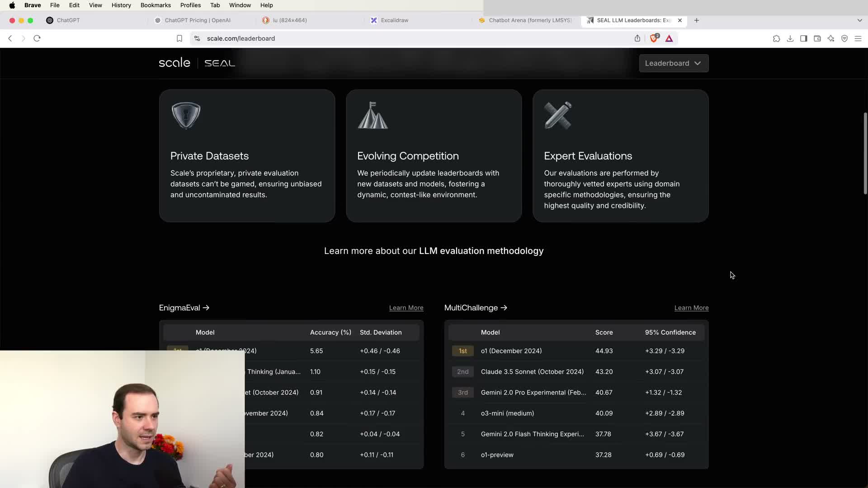
Task: Click the Leo AI sparkle icon
Action: (x=831, y=38)
